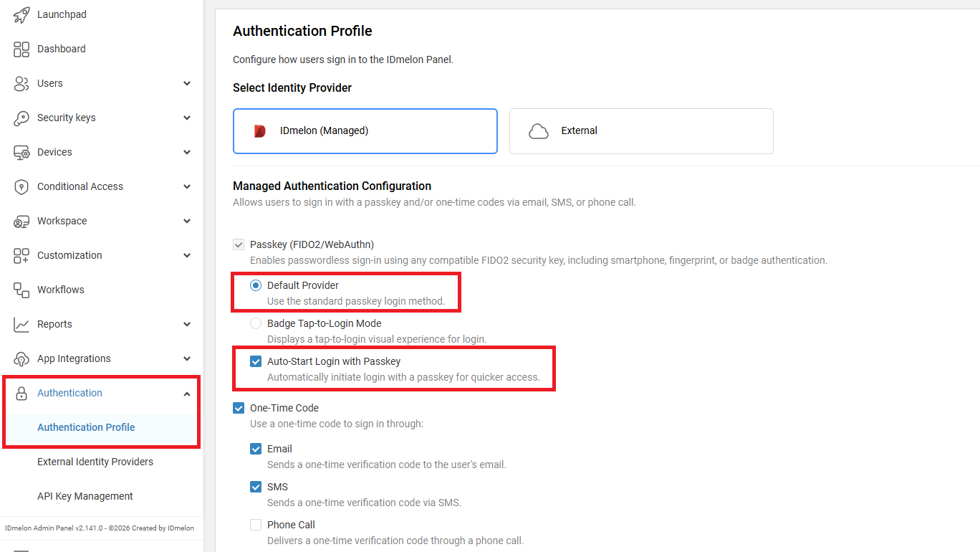
Task: Click the App Integrations icon
Action: click(x=21, y=358)
